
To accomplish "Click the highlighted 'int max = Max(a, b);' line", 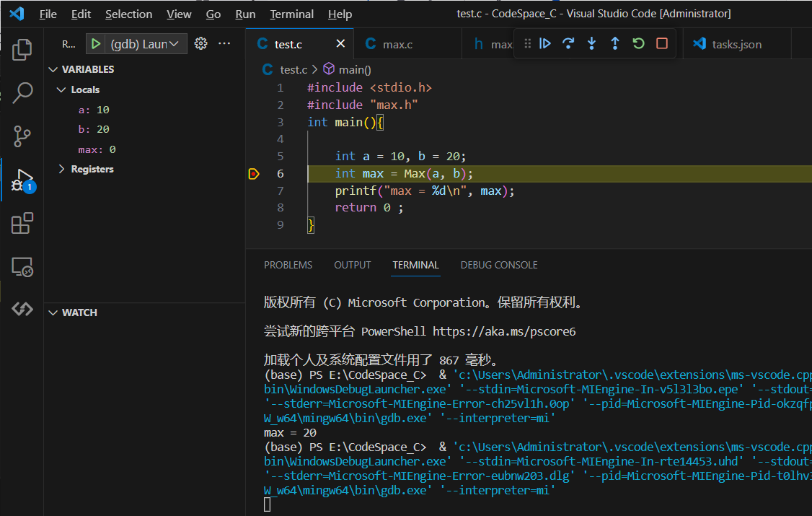I will pos(404,173).
